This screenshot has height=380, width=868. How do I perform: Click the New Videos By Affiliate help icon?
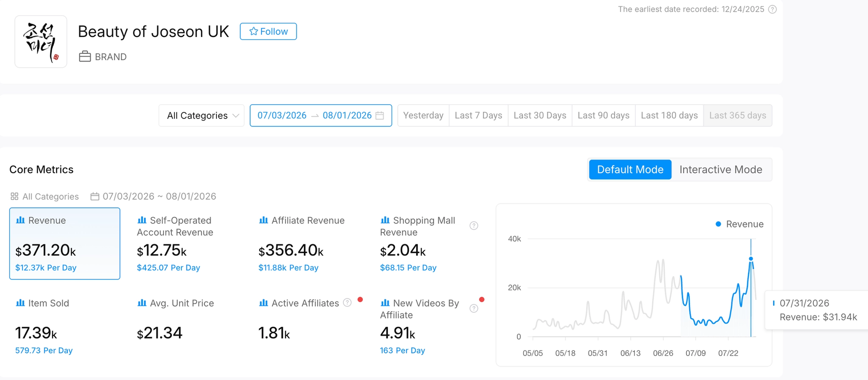[x=474, y=308]
